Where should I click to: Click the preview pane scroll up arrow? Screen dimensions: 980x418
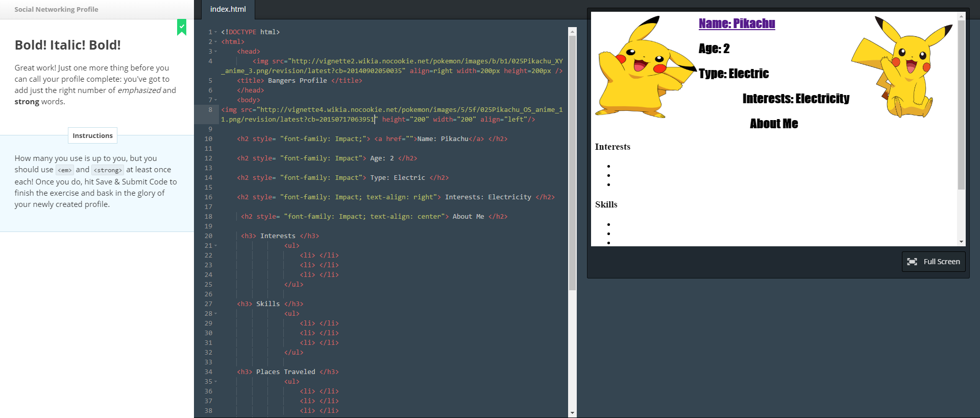[961, 16]
